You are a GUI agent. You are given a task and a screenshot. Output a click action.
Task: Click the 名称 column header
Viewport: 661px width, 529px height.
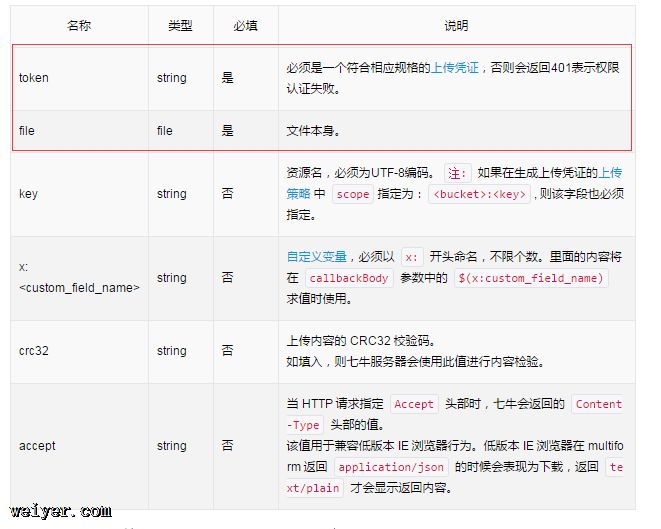click(x=79, y=26)
